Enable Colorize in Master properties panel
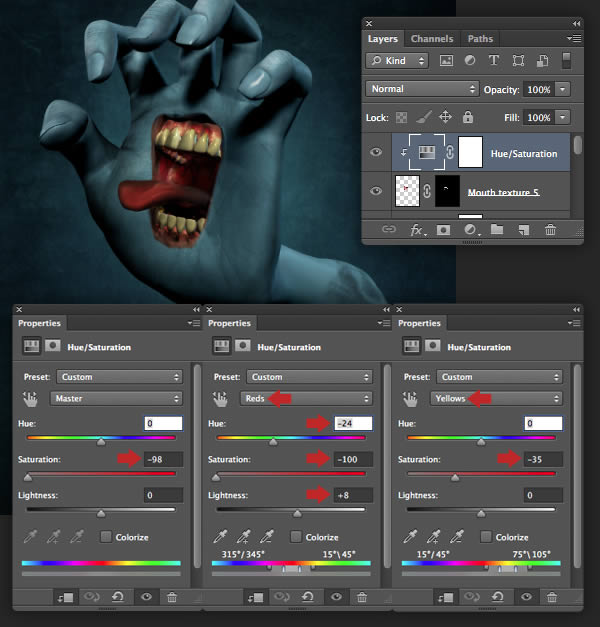 (106, 537)
